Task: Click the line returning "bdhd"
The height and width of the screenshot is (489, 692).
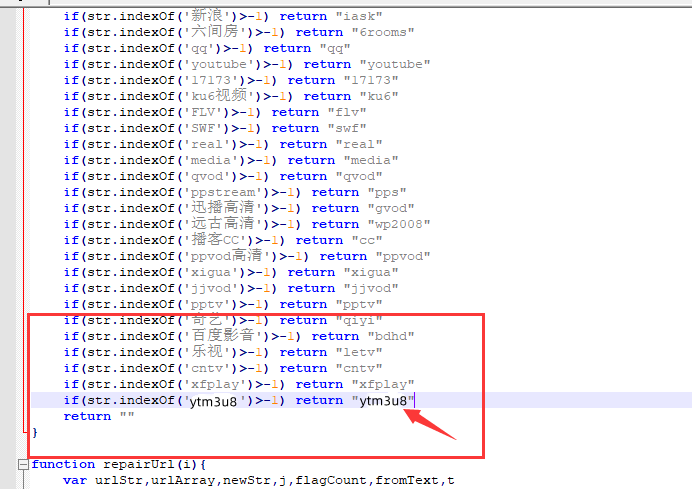Action: pyautogui.click(x=239, y=336)
